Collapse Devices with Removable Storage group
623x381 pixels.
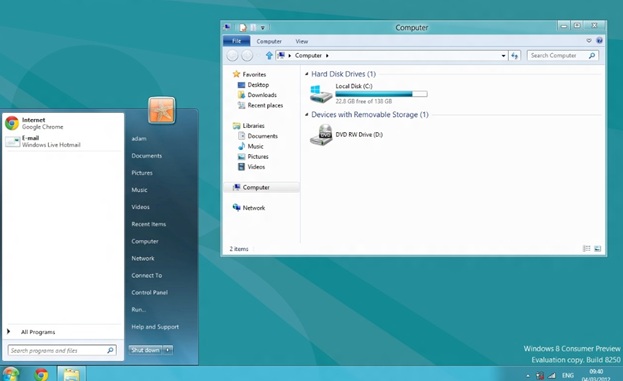tap(307, 114)
